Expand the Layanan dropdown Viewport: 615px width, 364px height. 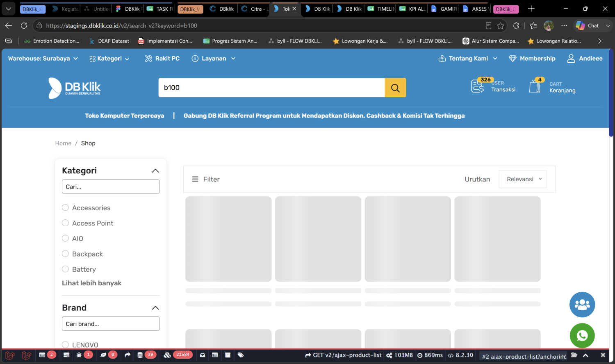pyautogui.click(x=214, y=59)
